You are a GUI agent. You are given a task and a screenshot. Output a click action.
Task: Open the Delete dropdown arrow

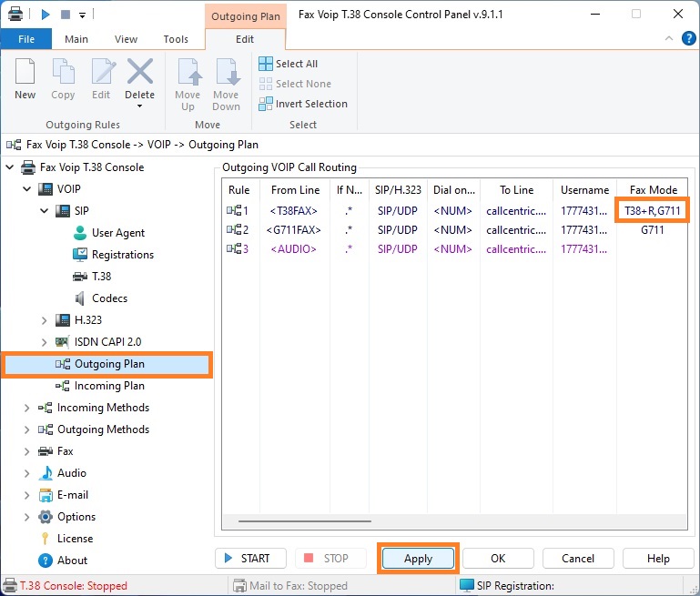[140, 106]
